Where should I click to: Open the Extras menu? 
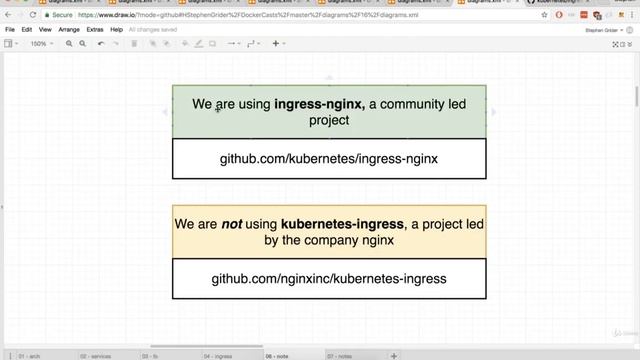[x=95, y=30]
